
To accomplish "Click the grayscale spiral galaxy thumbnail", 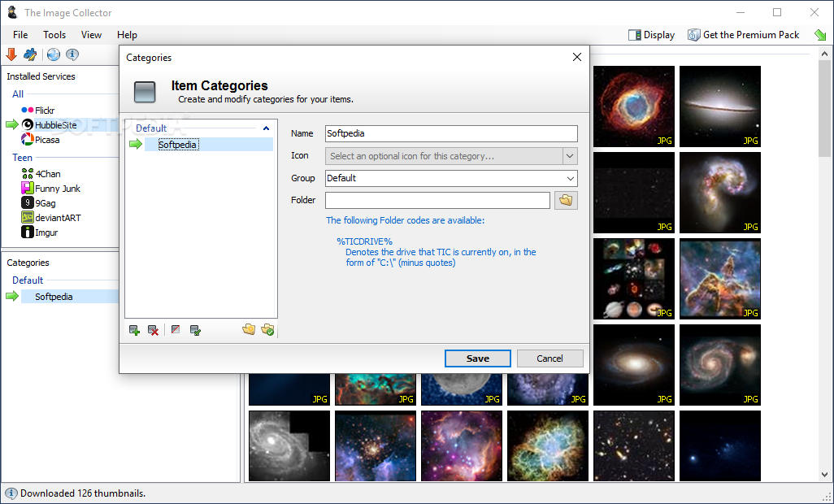I will click(289, 445).
